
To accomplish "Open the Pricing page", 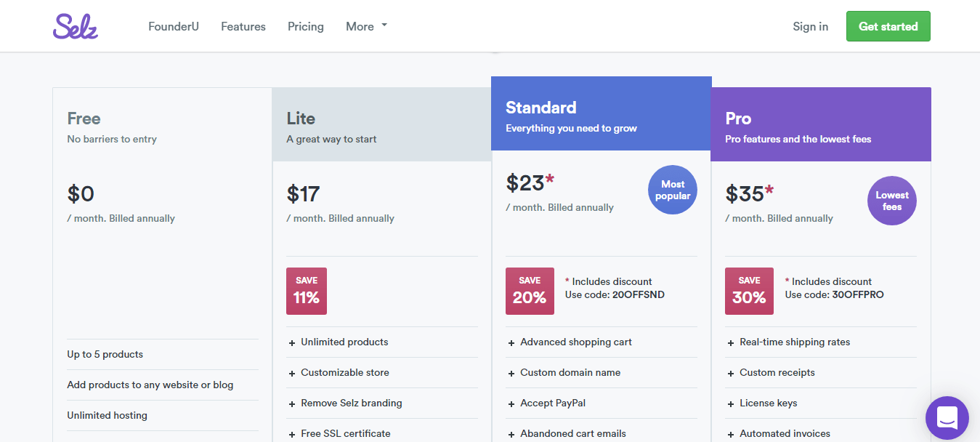I will coord(305,26).
